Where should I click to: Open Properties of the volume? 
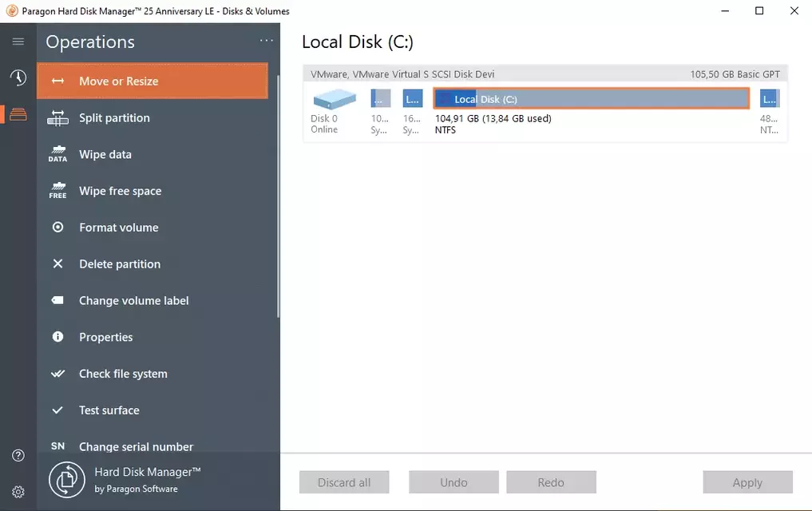pos(152,337)
